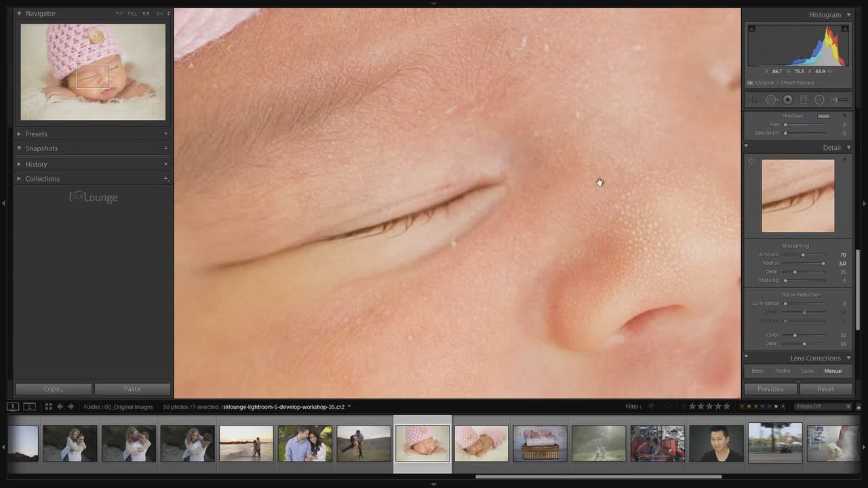The width and height of the screenshot is (868, 488).
Task: Add a new snapshot with the plus icon
Action: click(x=165, y=148)
